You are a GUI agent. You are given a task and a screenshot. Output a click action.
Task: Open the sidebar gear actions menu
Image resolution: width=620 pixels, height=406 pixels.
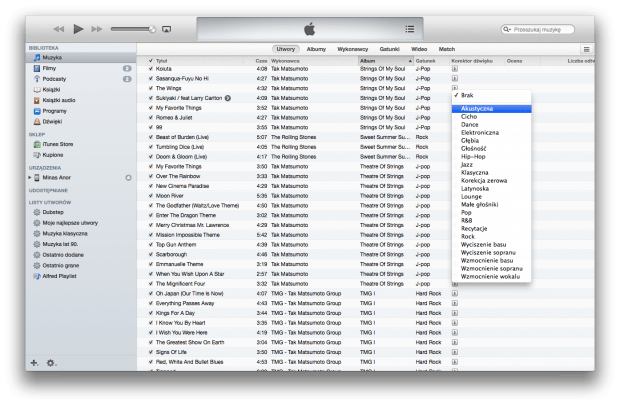click(51, 363)
